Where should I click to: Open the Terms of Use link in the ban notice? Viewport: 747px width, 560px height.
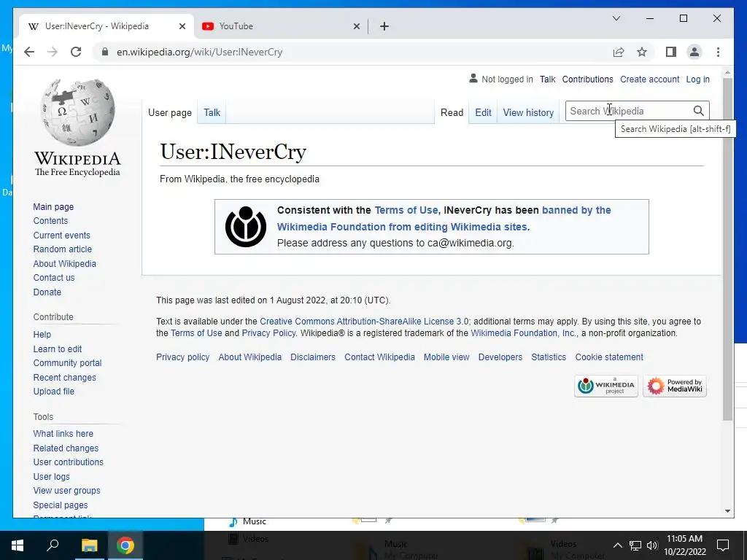tap(406, 210)
